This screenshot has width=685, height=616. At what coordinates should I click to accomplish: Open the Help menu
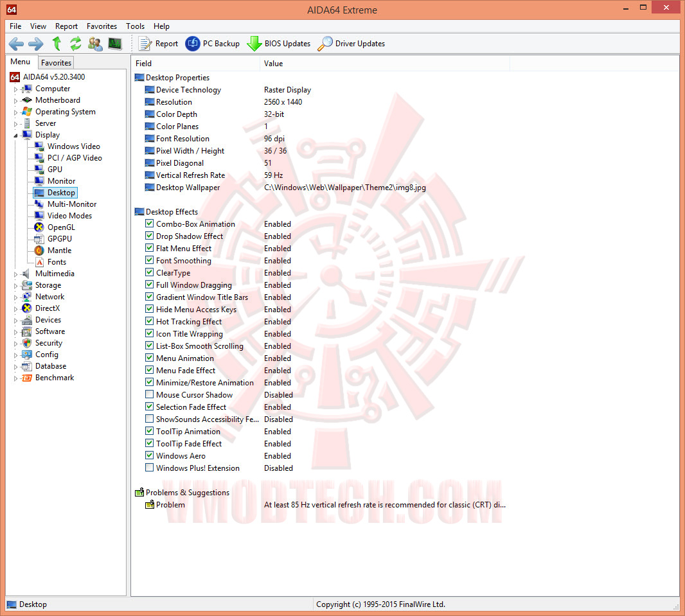(x=161, y=26)
